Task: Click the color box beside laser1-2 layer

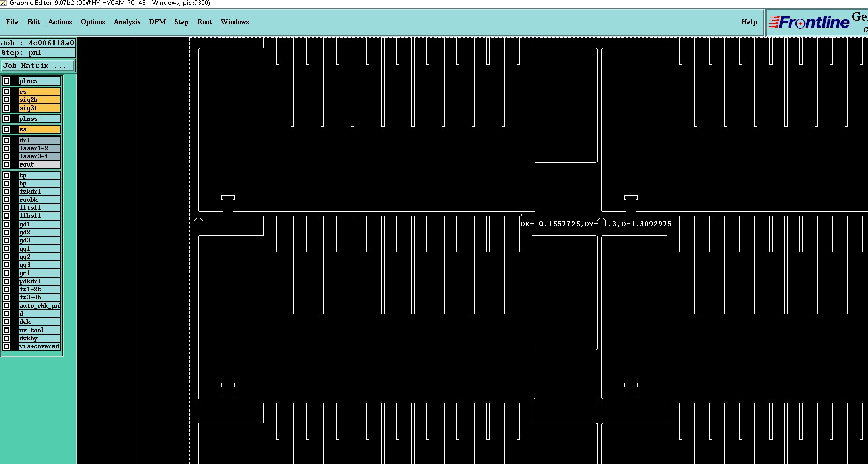Action: tap(14, 148)
